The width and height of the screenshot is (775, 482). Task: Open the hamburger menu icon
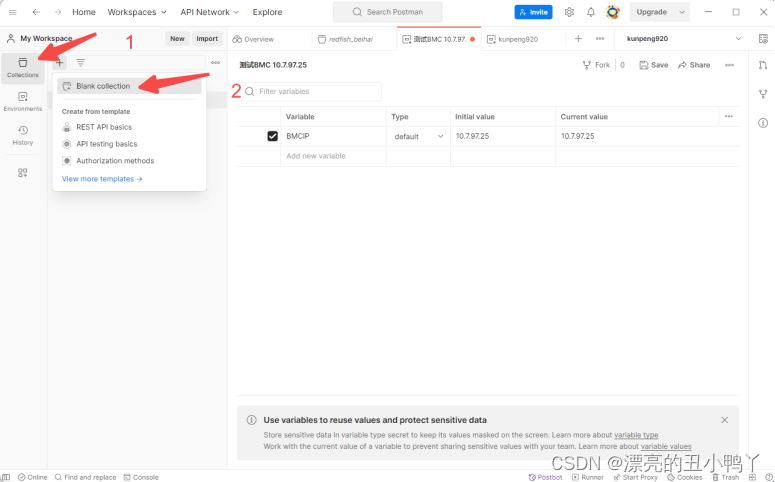[13, 12]
